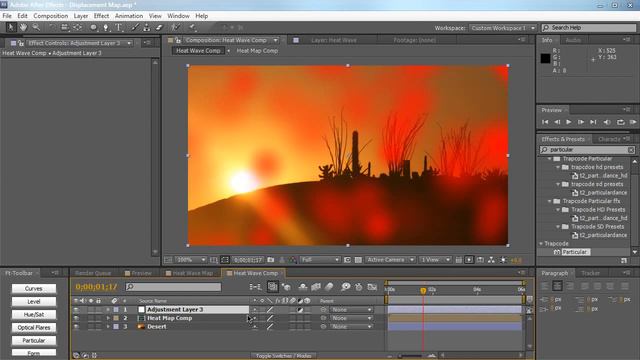
Task: Toggle transparency grid in viewer
Action: pyautogui.click(x=358, y=260)
